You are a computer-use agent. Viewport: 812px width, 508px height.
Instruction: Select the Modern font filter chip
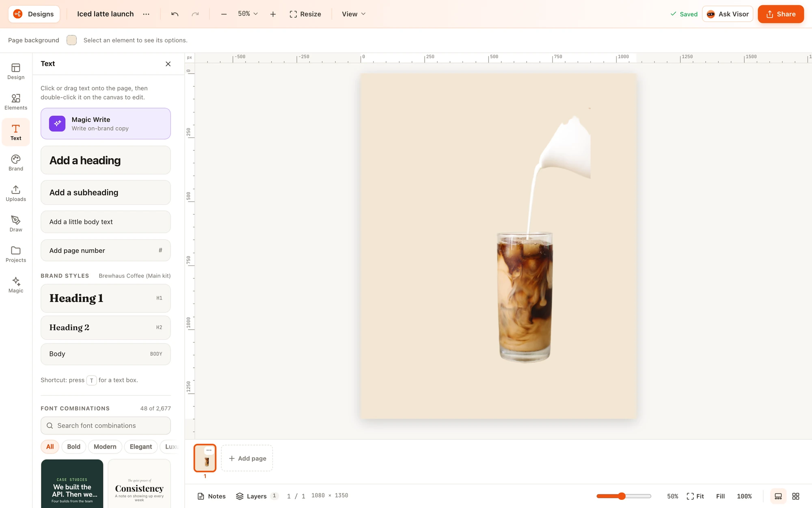[x=105, y=447]
